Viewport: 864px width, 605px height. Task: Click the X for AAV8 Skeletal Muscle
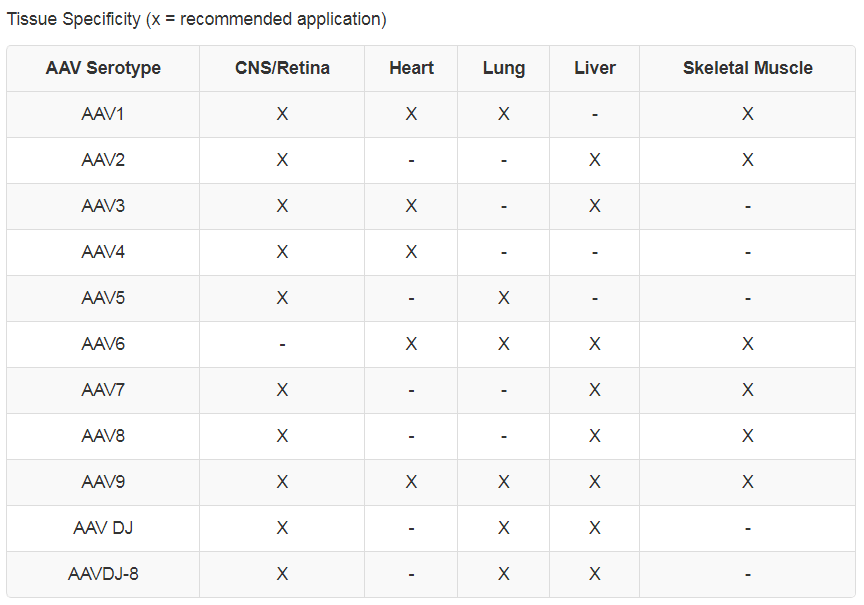pos(748,436)
